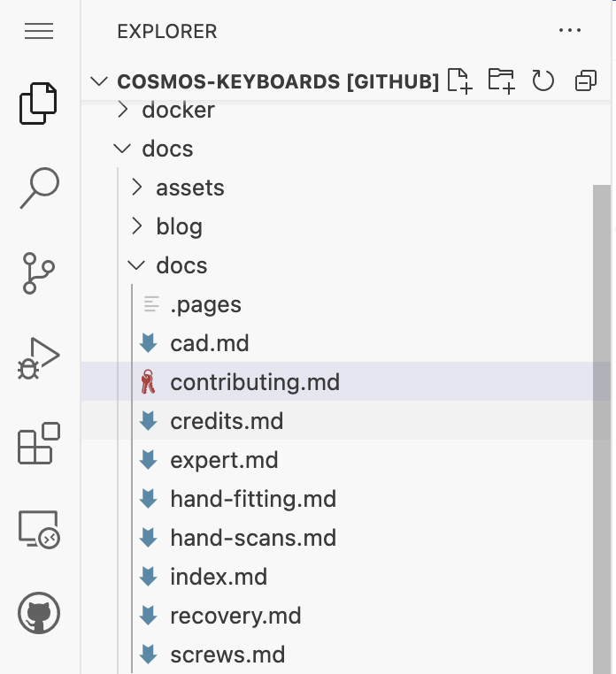The width and height of the screenshot is (616, 674).
Task: Collapse the COSMOS-KEYBOARDS [GITHUB] section
Action: (x=99, y=80)
